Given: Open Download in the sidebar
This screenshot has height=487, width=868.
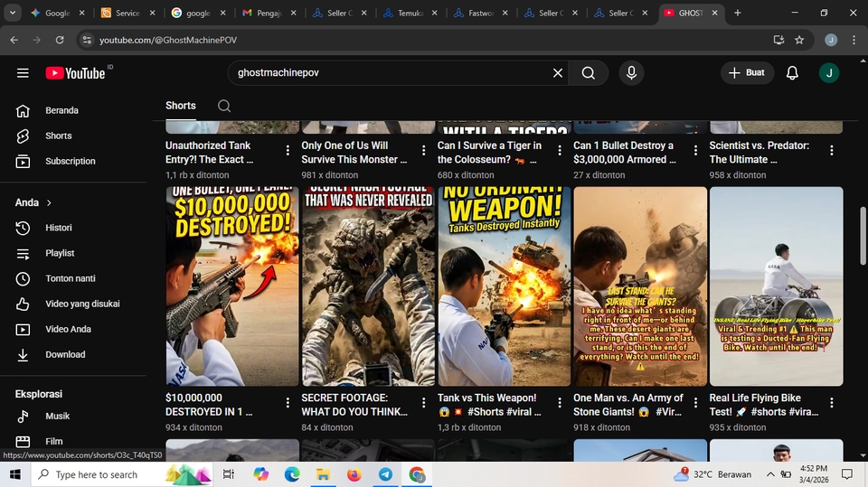Looking at the screenshot, I should (x=65, y=354).
